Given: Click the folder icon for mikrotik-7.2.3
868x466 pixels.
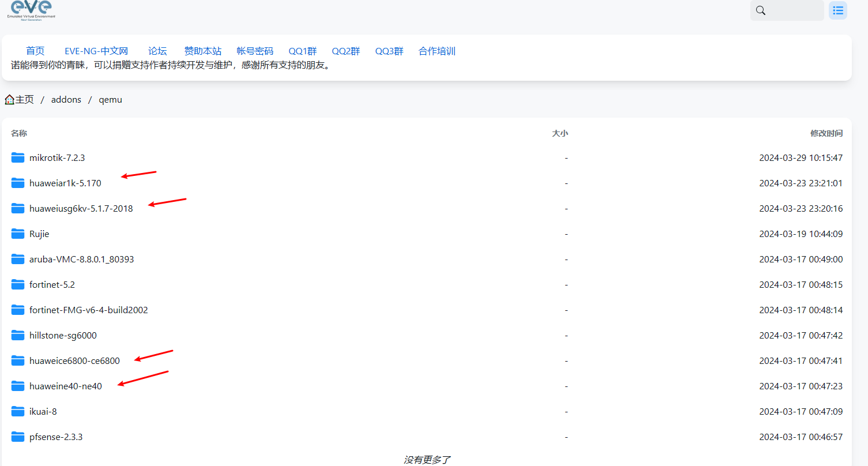Looking at the screenshot, I should (x=18, y=157).
